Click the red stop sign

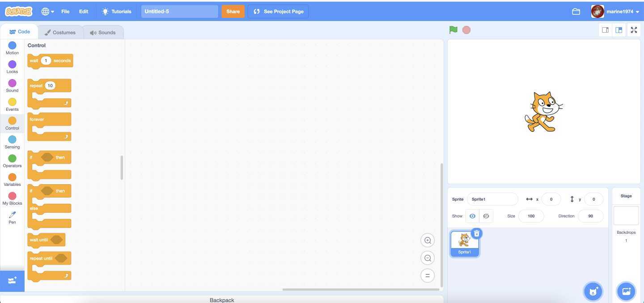point(466,29)
